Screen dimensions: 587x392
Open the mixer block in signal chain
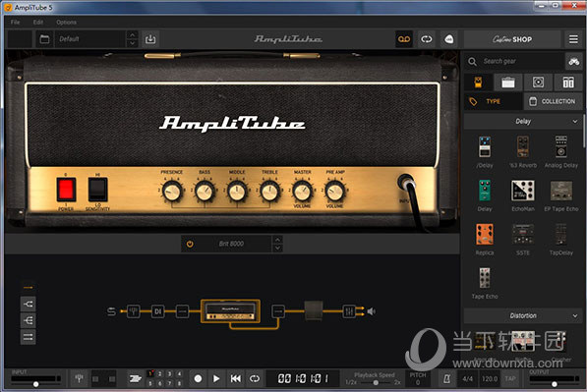point(349,311)
